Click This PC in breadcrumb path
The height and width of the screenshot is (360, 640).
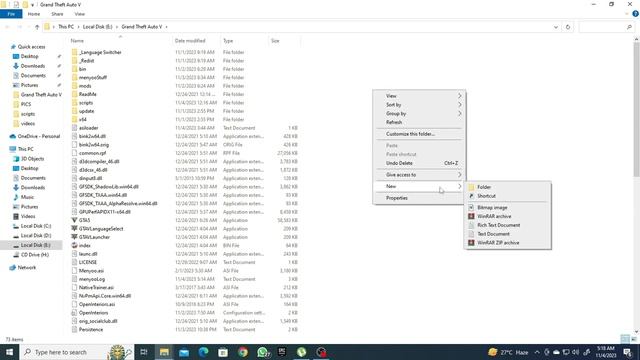tap(66, 27)
